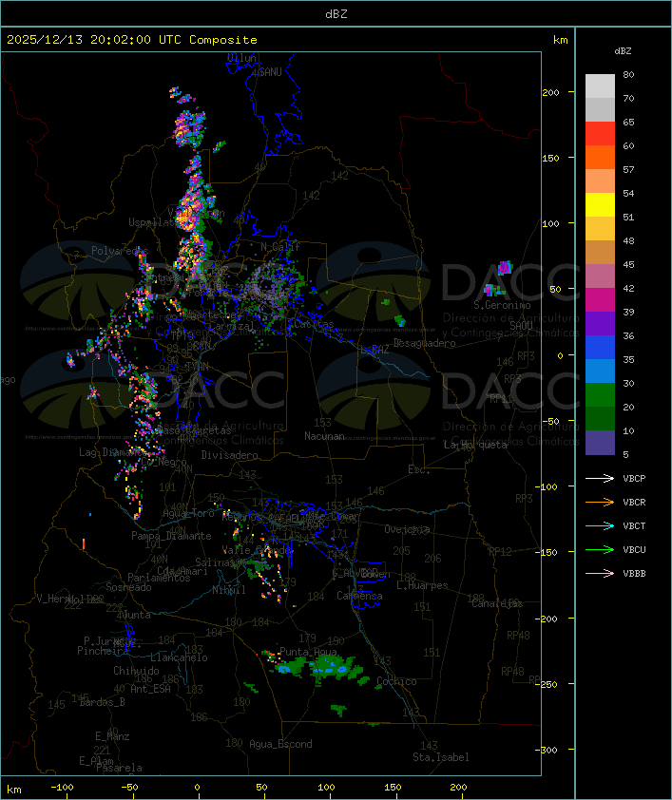Click the '5' value at the bottom of the scale
Image resolution: width=672 pixels, height=800 pixels.
click(625, 454)
